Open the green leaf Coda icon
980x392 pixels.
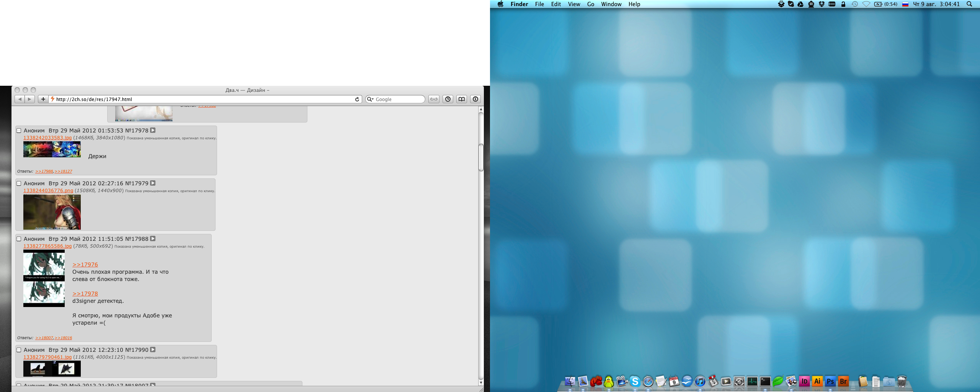[778, 381]
